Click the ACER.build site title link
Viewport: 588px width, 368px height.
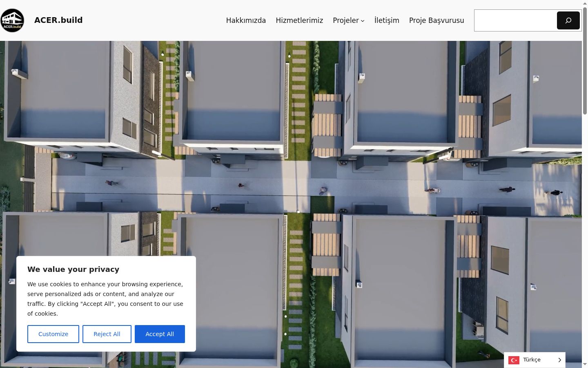tap(58, 20)
